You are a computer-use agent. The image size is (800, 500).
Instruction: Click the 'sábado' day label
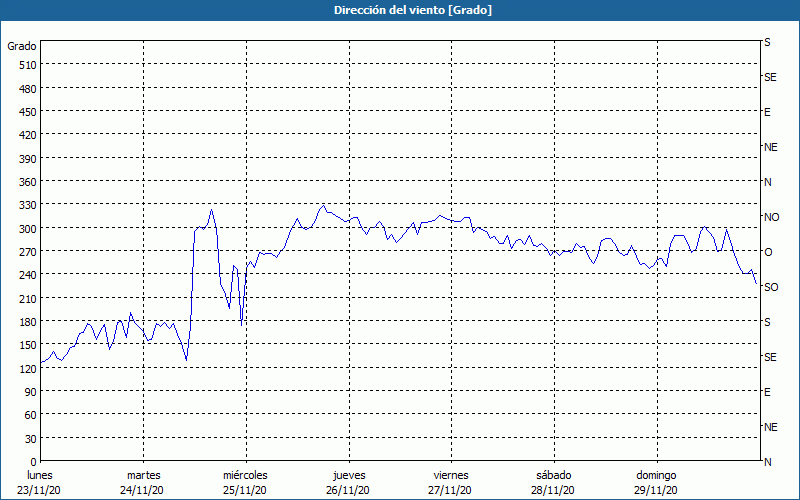click(x=554, y=475)
